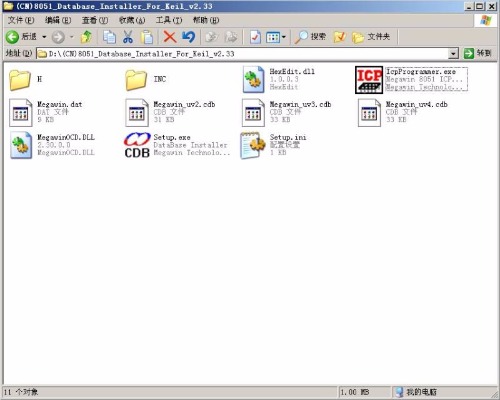Click the Copy To toolbar icon

tap(231, 37)
